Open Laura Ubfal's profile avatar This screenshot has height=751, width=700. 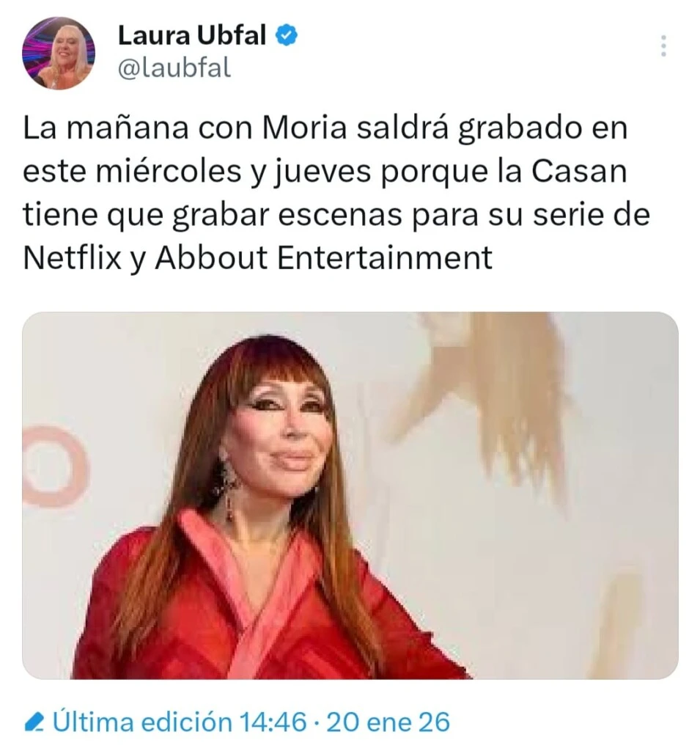(59, 53)
